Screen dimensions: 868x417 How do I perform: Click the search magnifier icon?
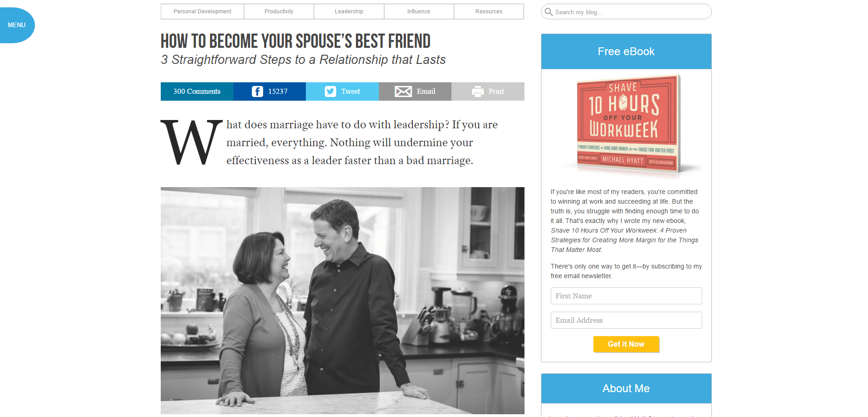pyautogui.click(x=548, y=11)
